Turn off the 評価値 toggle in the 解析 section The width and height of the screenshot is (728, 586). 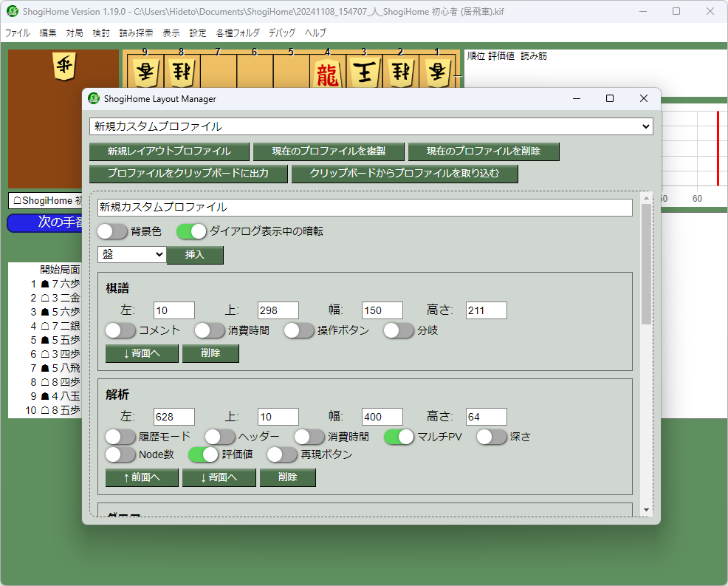click(203, 454)
